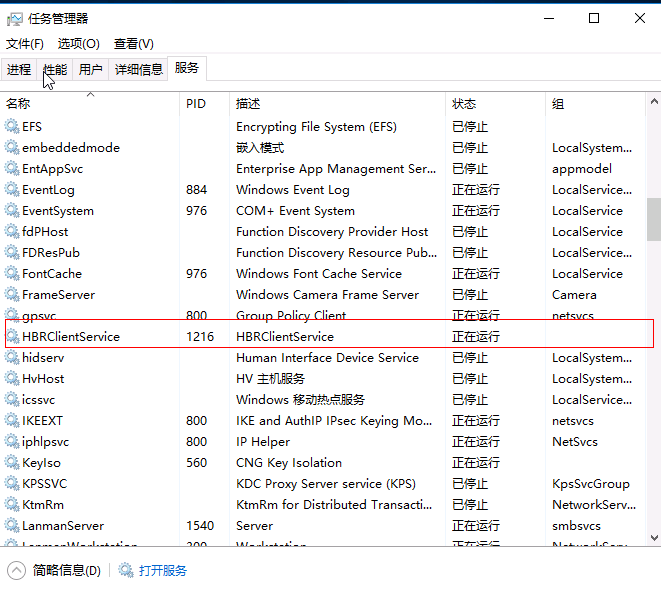The width and height of the screenshot is (661, 594).
Task: Switch to the 用户 tab
Action: pos(91,69)
